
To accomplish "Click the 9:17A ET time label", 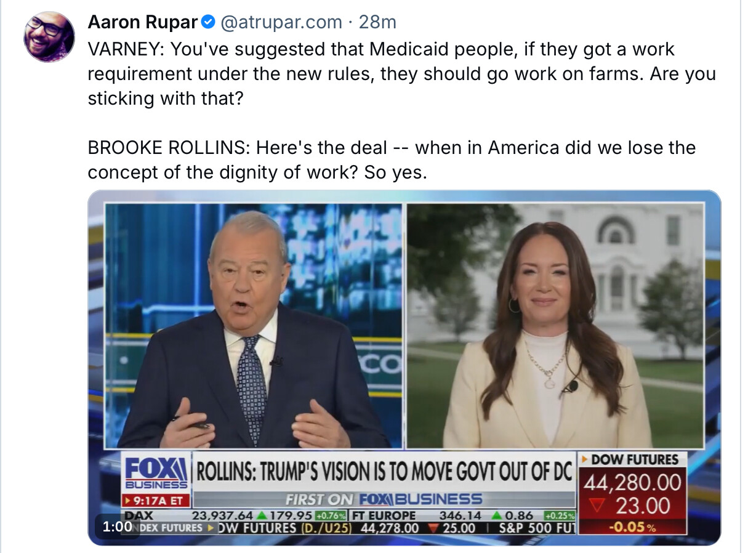I will pos(155,501).
